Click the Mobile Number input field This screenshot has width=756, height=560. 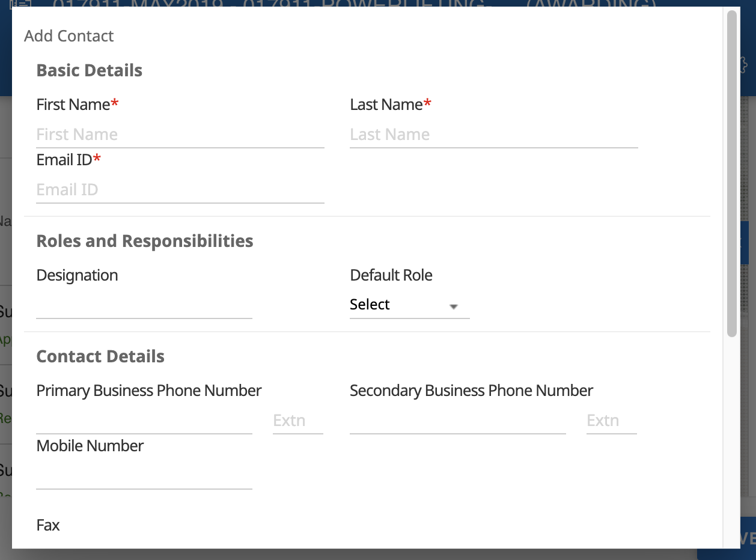point(144,476)
